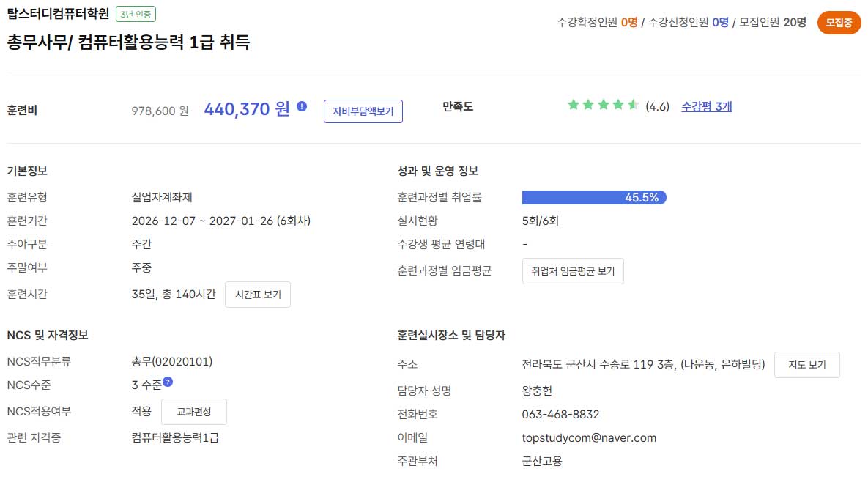Click the academy name 탑스터디컴퓨터학원
Image resolution: width=868 pixels, height=477 pixels.
click(x=58, y=14)
